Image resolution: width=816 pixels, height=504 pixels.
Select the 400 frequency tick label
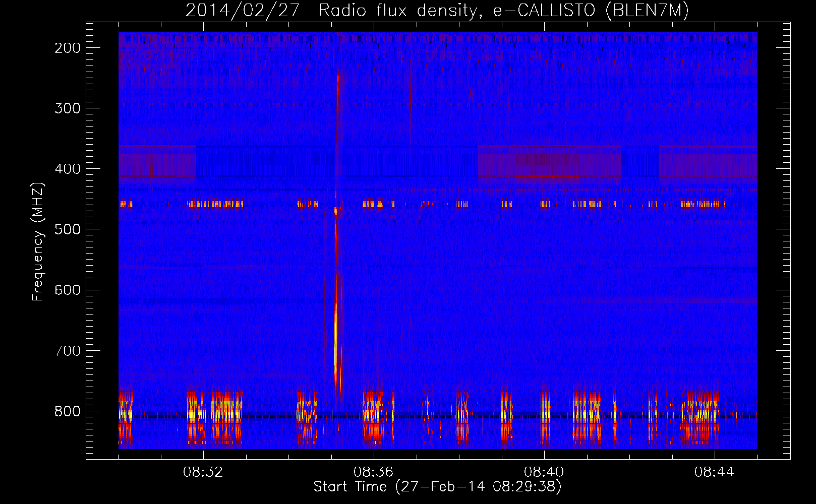tap(68, 169)
